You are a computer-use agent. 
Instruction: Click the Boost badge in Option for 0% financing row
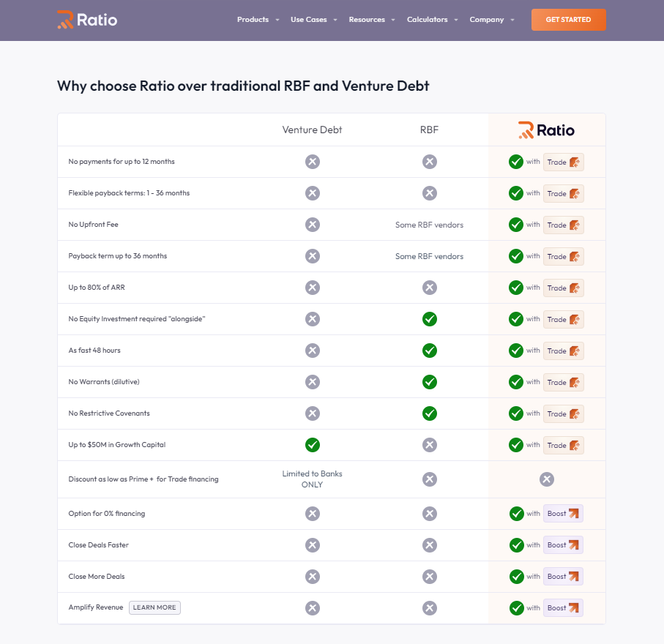click(x=563, y=514)
